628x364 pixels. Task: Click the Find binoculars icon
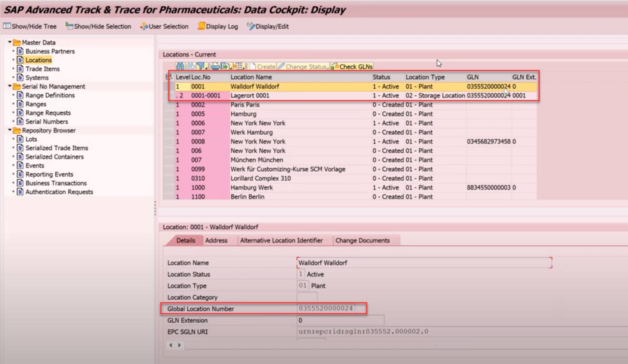pos(180,66)
